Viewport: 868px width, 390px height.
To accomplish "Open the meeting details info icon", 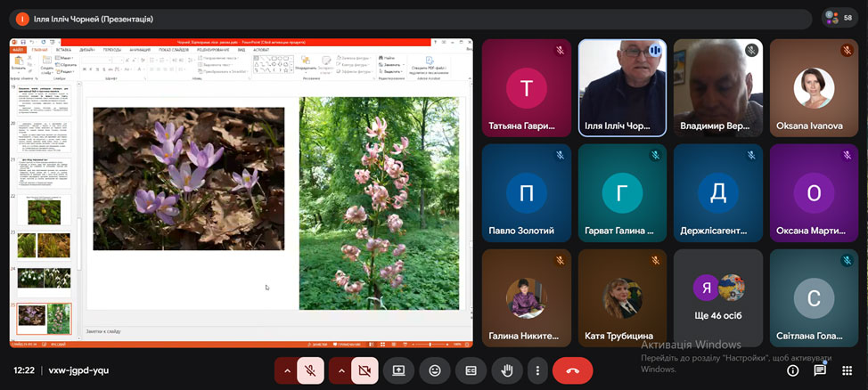I will click(792, 370).
